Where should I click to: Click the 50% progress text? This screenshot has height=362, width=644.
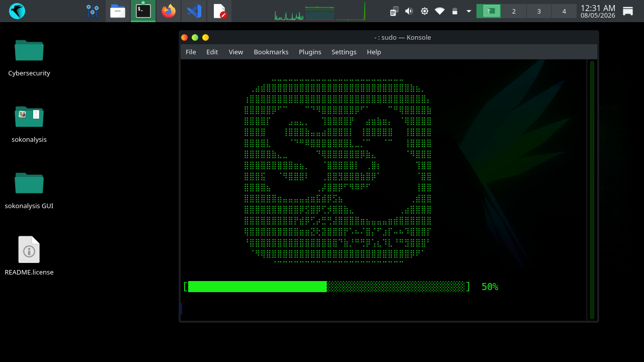(490, 287)
